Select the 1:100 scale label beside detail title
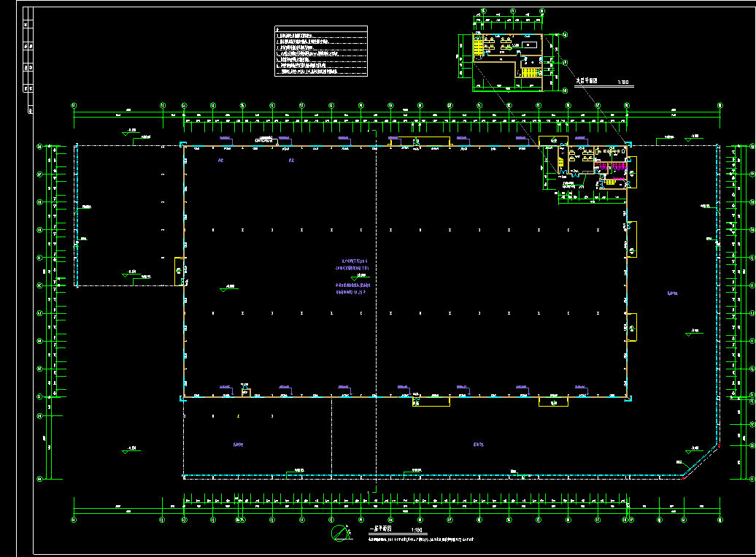Screen dimensions: 756x557 pos(623,82)
